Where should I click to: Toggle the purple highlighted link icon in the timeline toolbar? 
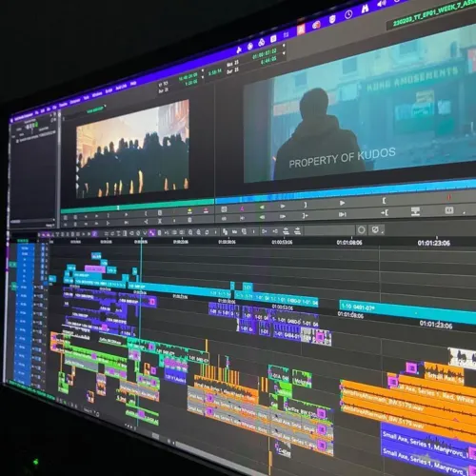[152, 233]
